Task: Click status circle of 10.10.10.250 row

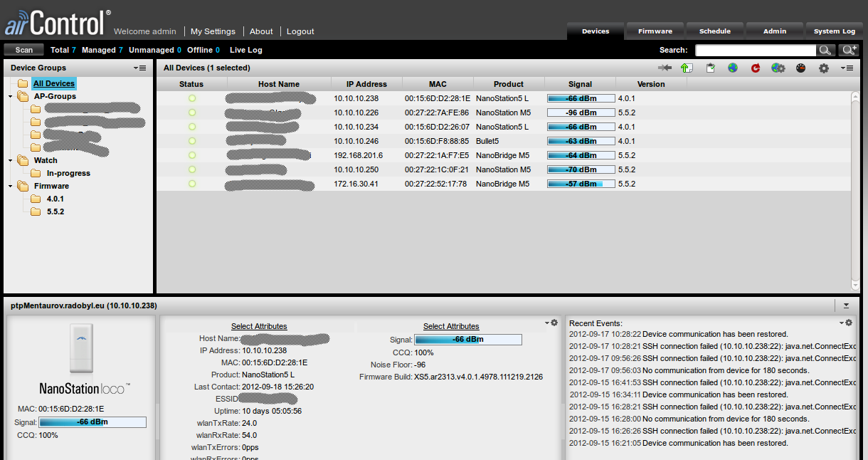Action: pos(192,169)
